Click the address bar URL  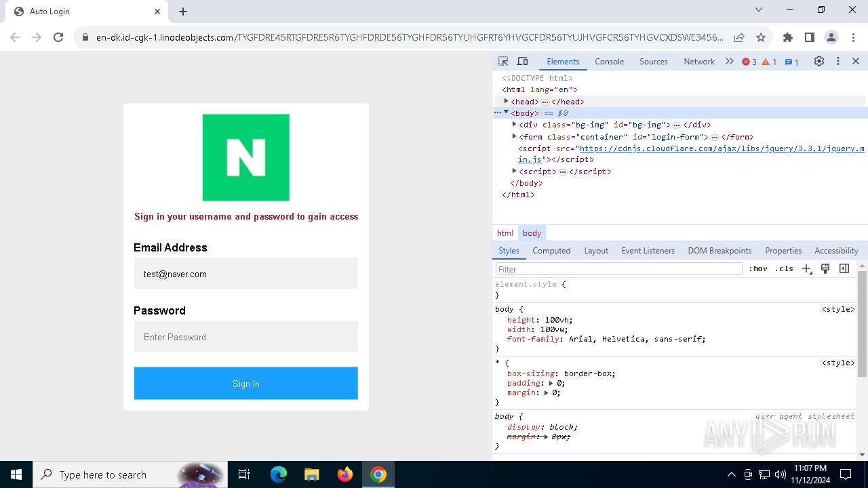(x=410, y=37)
